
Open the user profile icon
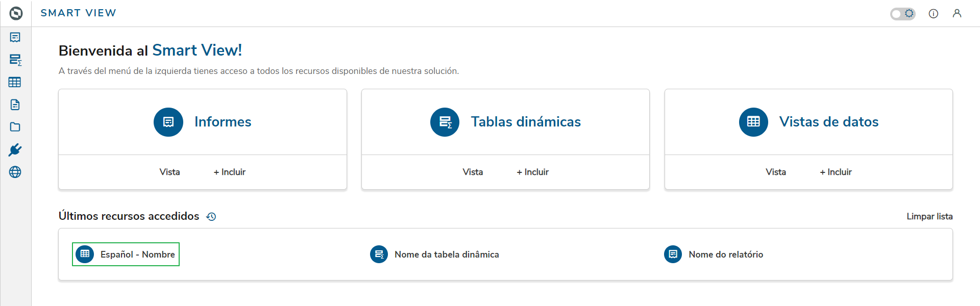pos(957,14)
